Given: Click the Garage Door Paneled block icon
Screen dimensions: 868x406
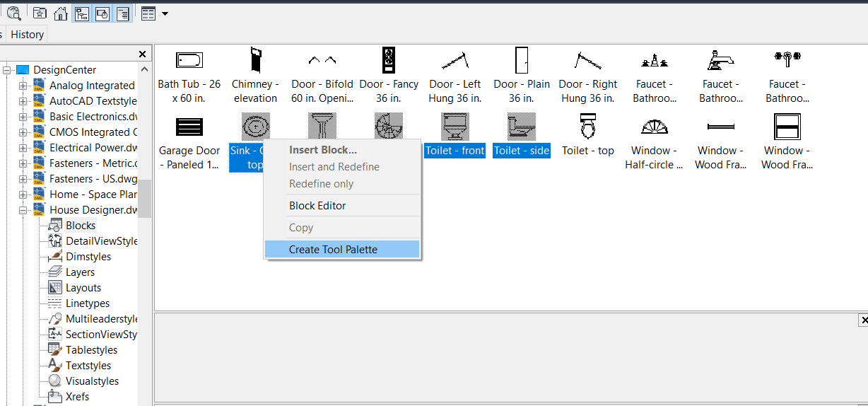Looking at the screenshot, I should [x=189, y=127].
